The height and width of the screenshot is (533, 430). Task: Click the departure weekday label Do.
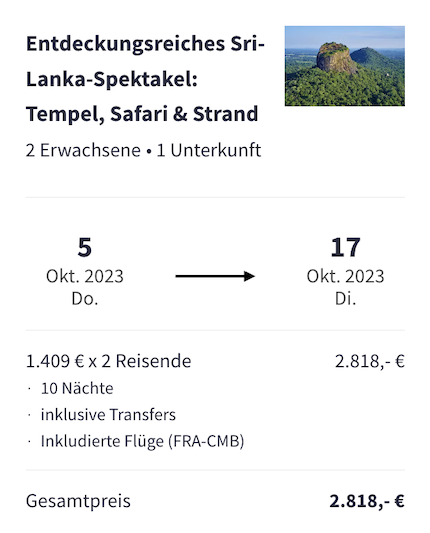85,299
